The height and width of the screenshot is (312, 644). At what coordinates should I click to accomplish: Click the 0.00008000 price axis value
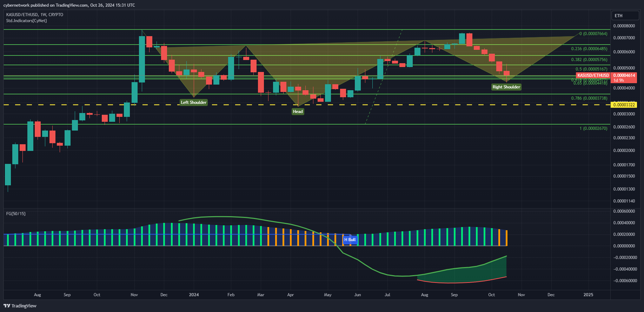pyautogui.click(x=624, y=26)
